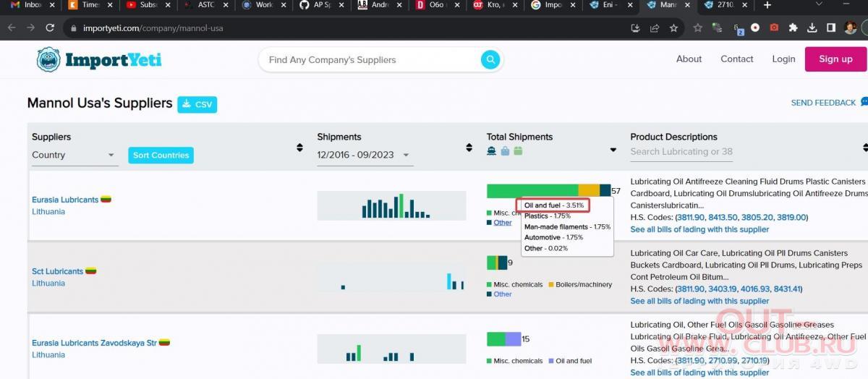This screenshot has height=379, width=868.
Task: Click H.S. code 8413.50 link
Action: [x=723, y=217]
